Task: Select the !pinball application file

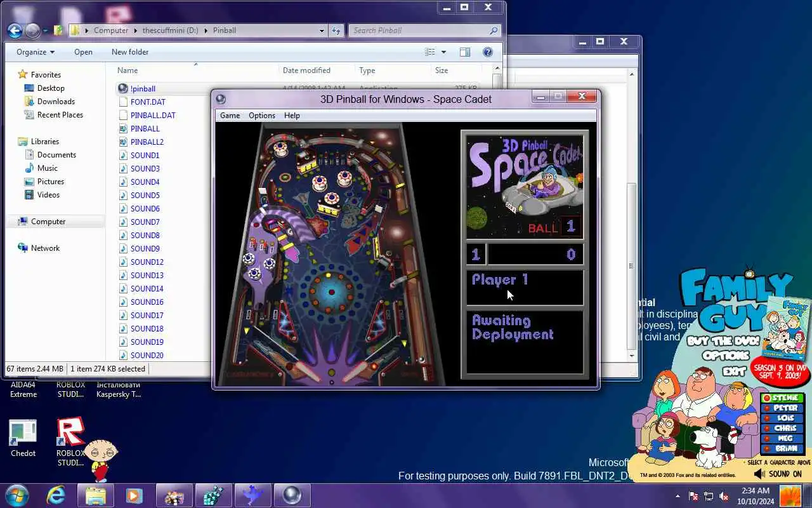Action: point(143,89)
